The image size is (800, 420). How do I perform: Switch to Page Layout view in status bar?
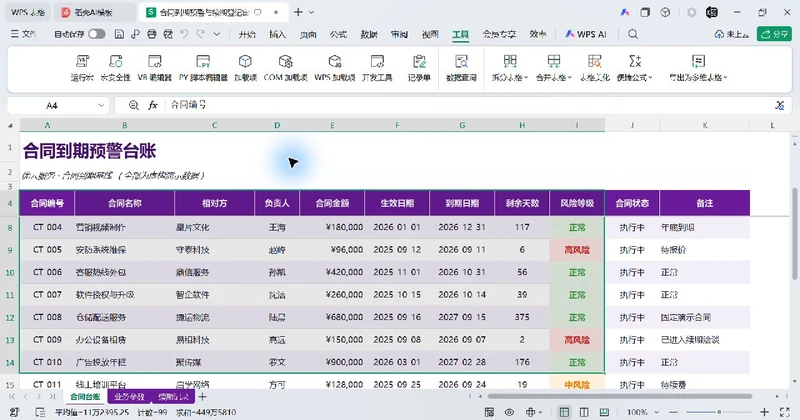pos(584,412)
